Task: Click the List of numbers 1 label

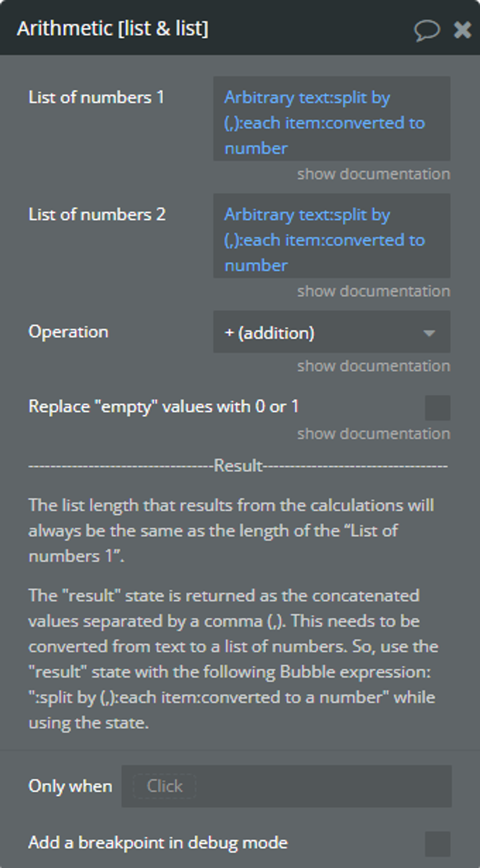Action: (x=96, y=97)
